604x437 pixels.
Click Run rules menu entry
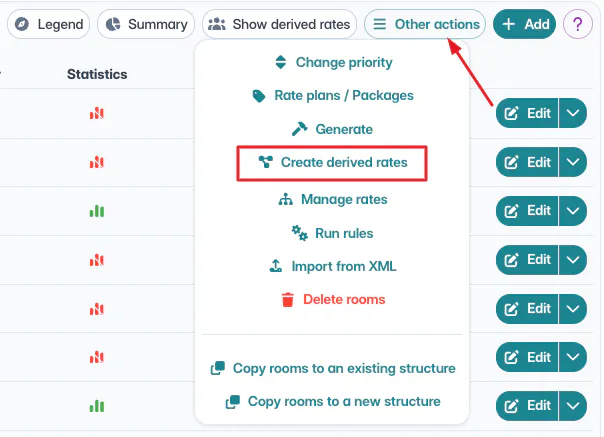point(331,233)
